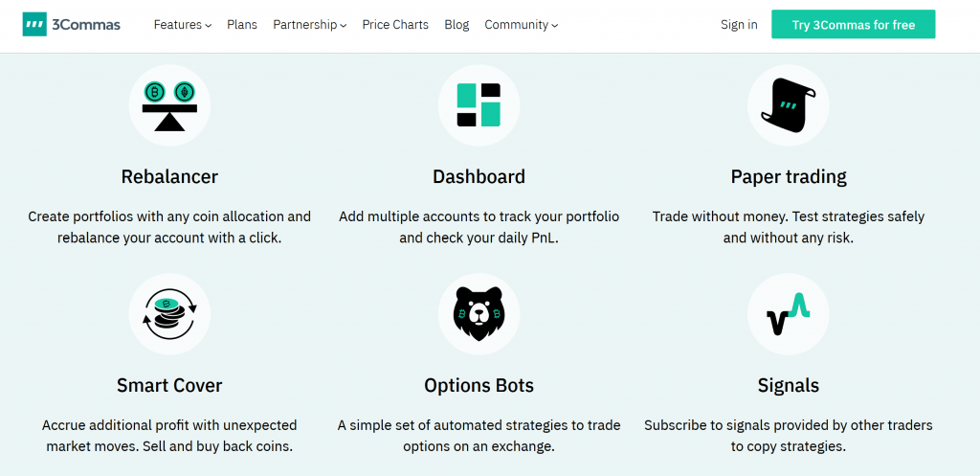Open the Plans menu item
Screen dimensions: 980x476
pyautogui.click(x=242, y=24)
